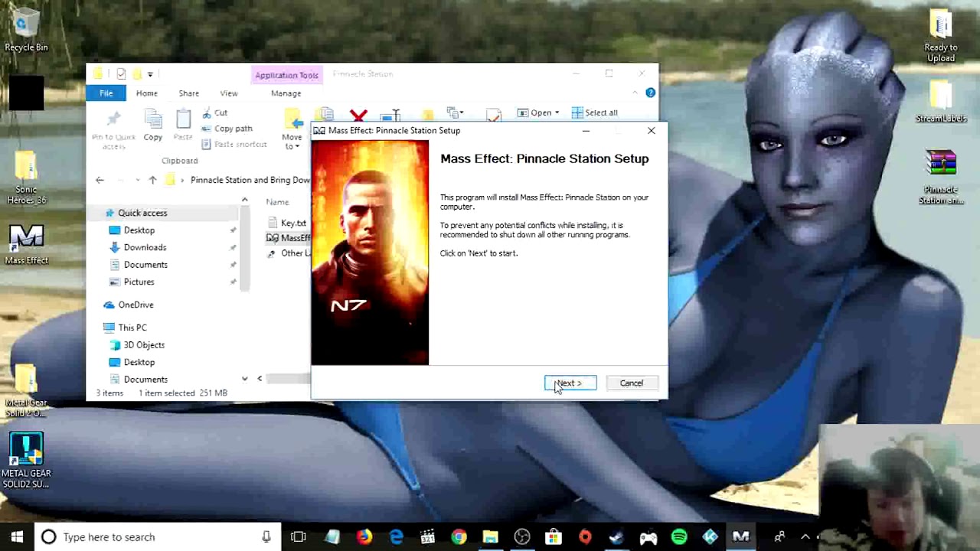Image resolution: width=980 pixels, height=551 pixels.
Task: Open the Move to dropdown
Action: click(x=292, y=129)
